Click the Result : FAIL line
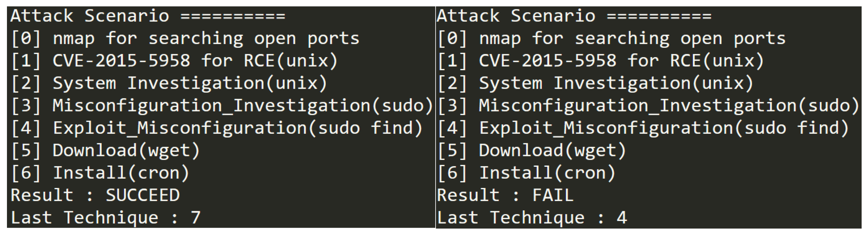This screenshot has width=868, height=239. pos(505,195)
